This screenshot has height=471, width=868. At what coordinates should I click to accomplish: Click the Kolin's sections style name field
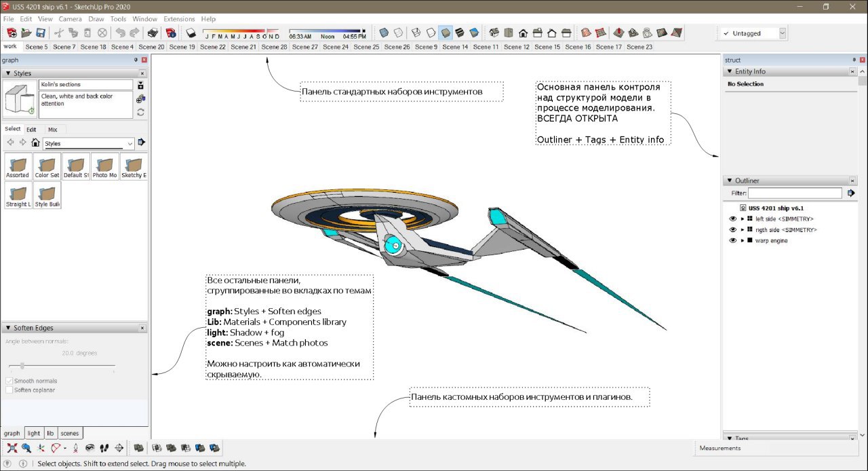pos(86,85)
